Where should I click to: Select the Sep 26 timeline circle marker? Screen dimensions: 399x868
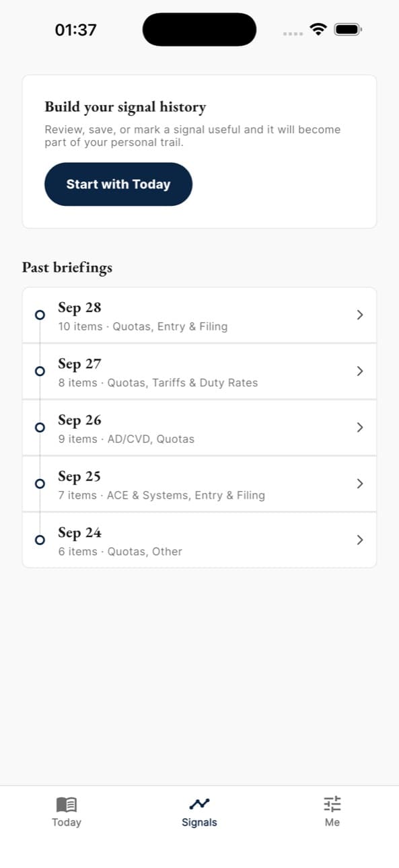(x=40, y=427)
